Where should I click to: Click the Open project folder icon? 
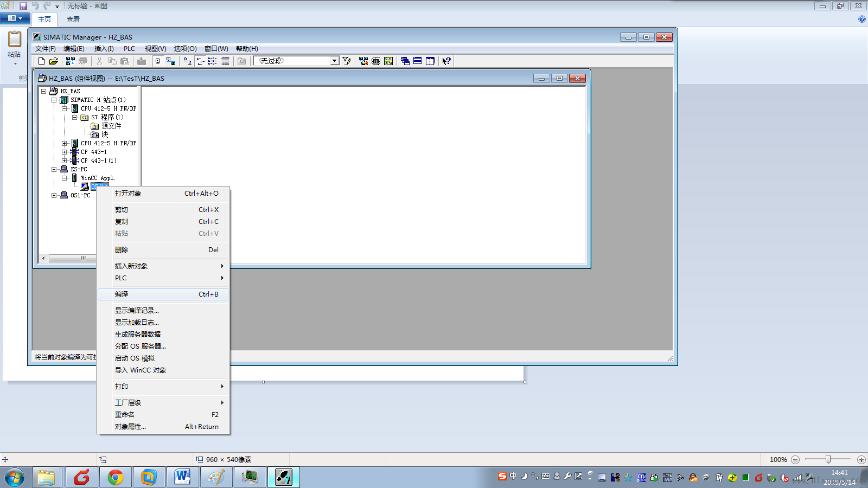point(54,61)
